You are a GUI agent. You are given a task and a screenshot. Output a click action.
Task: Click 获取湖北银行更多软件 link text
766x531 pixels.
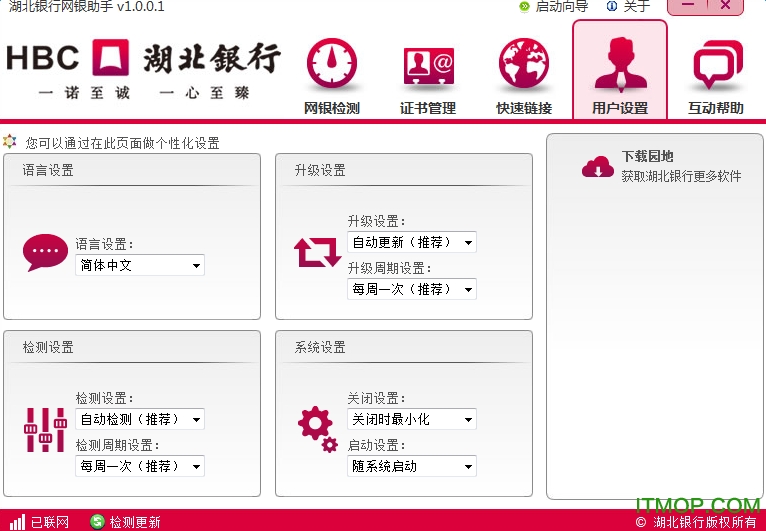[x=681, y=176]
